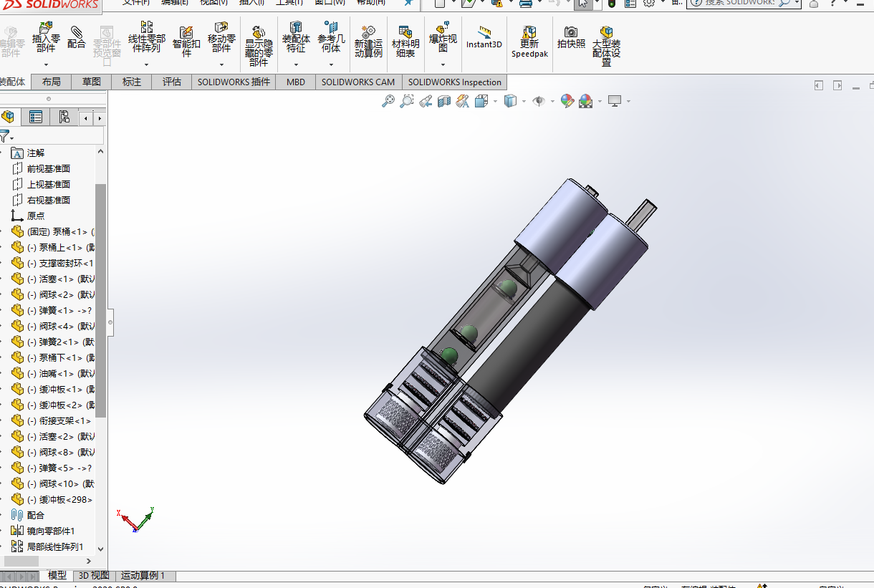Click right arrow of manager panel tabs
The width and height of the screenshot is (874, 588).
pos(100,118)
